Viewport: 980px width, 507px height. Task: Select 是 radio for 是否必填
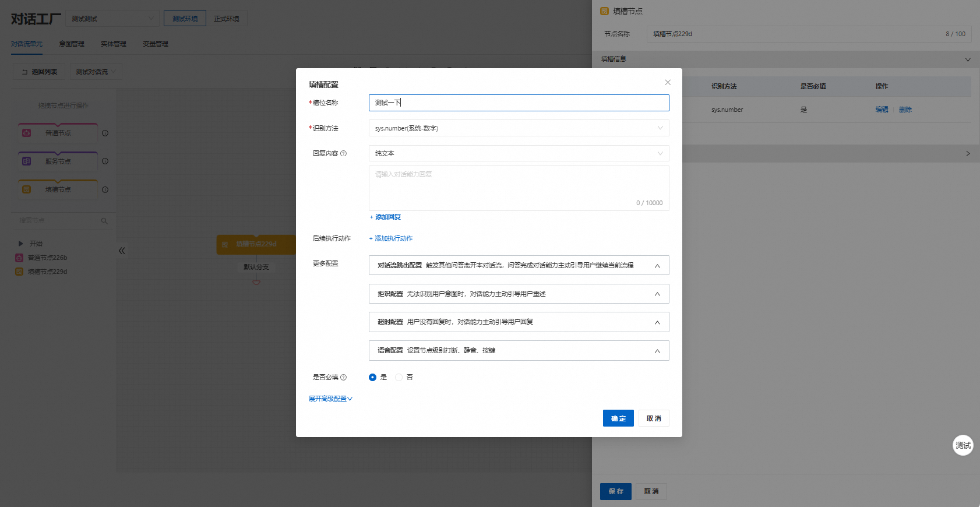pos(373,378)
